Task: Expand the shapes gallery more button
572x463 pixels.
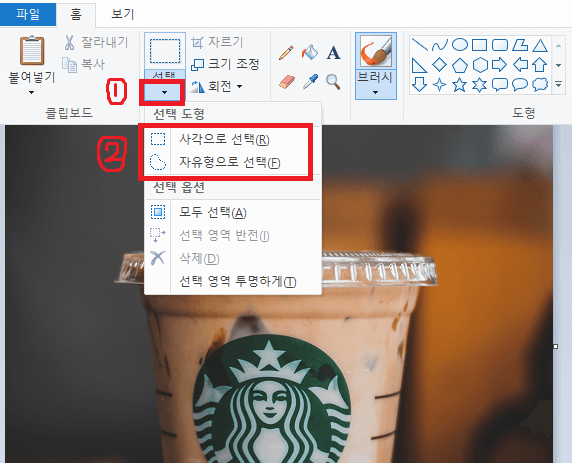Action: tap(559, 84)
